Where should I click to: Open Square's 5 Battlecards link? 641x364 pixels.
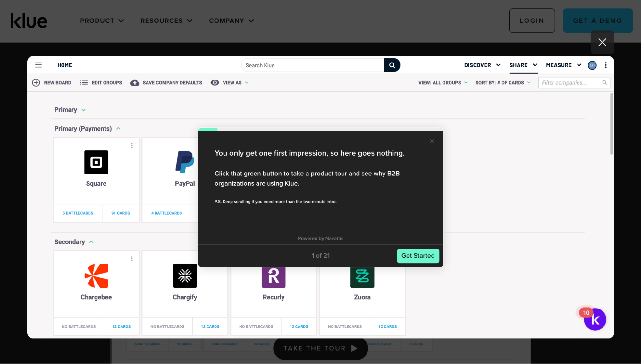click(78, 213)
